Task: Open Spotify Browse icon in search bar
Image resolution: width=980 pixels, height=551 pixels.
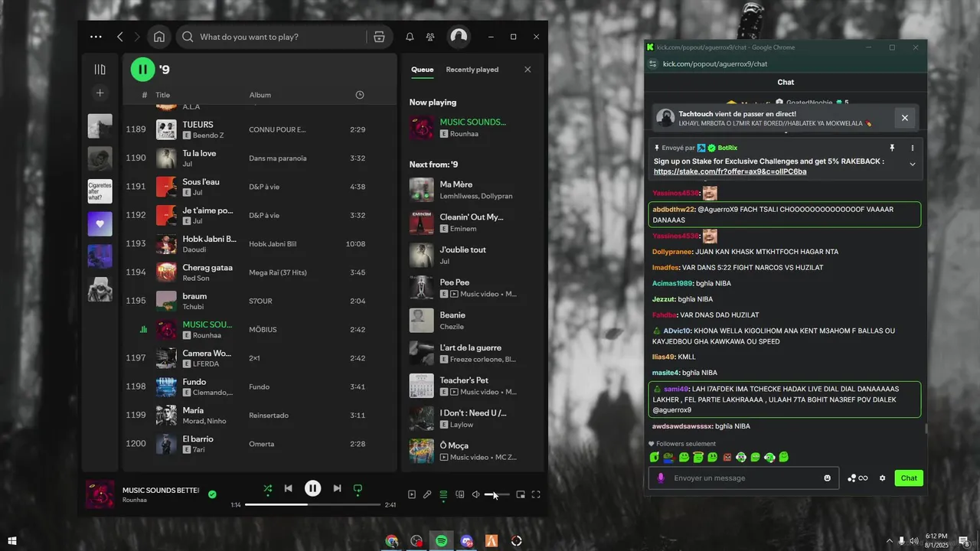Action: [379, 37]
